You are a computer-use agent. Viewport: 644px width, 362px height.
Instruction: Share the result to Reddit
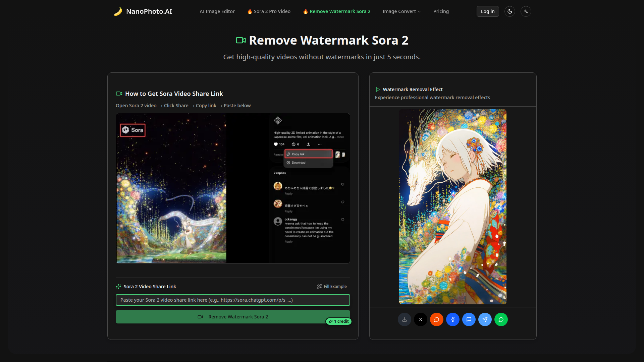(436, 319)
